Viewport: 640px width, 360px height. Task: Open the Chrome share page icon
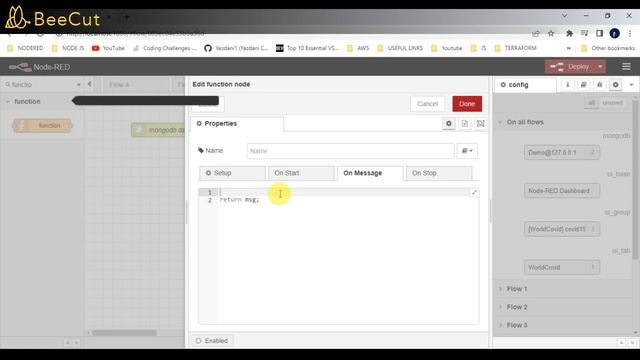click(x=536, y=33)
